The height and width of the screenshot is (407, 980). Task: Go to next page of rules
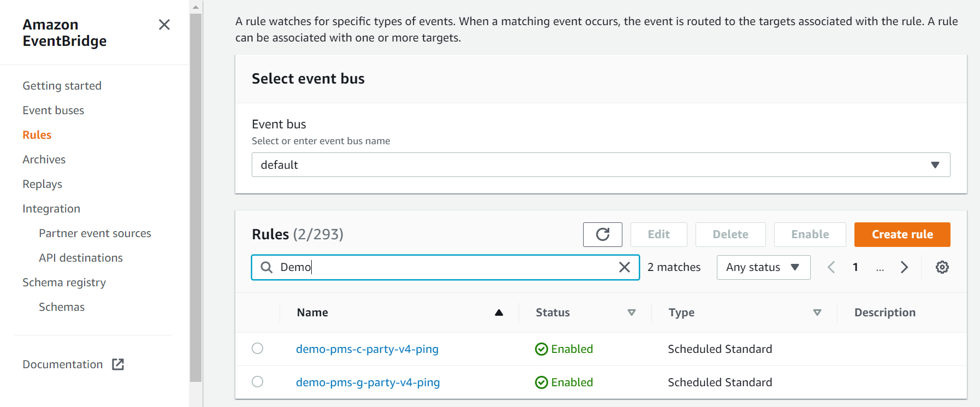tap(904, 267)
